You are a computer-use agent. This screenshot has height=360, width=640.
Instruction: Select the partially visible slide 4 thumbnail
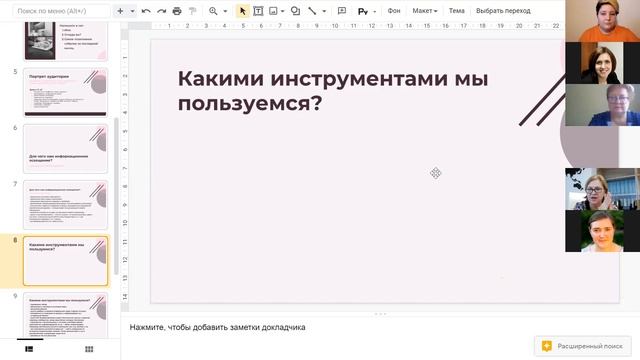click(66, 41)
